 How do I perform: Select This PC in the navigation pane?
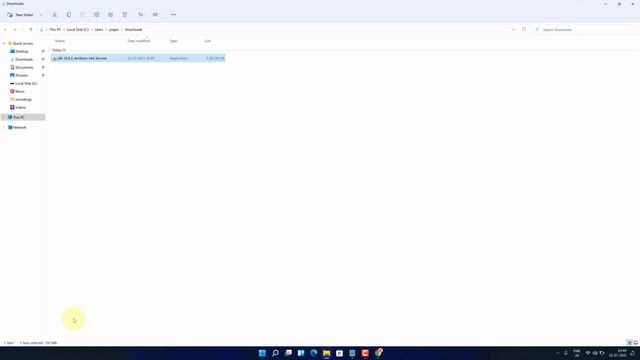coord(23,117)
